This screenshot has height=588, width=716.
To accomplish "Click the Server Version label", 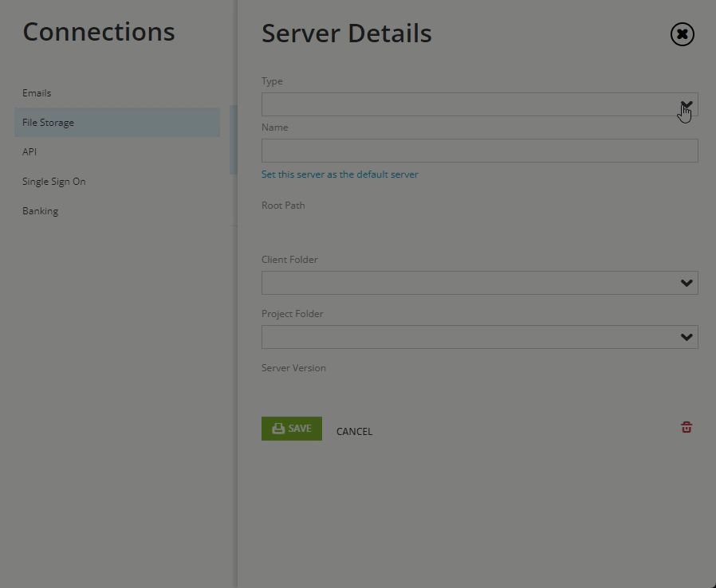I will [293, 367].
